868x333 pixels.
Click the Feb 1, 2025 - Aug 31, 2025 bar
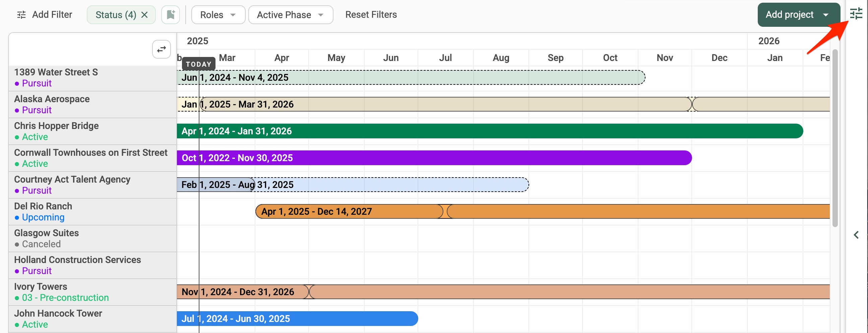click(x=353, y=185)
